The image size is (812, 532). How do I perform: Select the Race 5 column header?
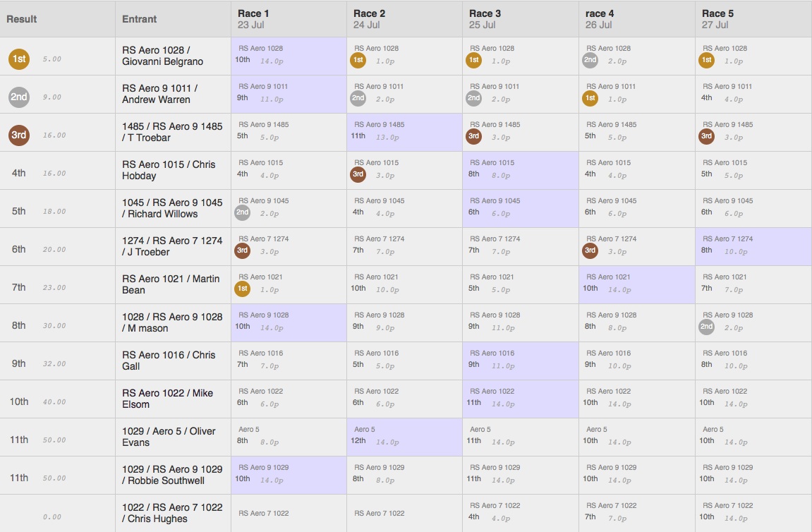pyautogui.click(x=753, y=19)
